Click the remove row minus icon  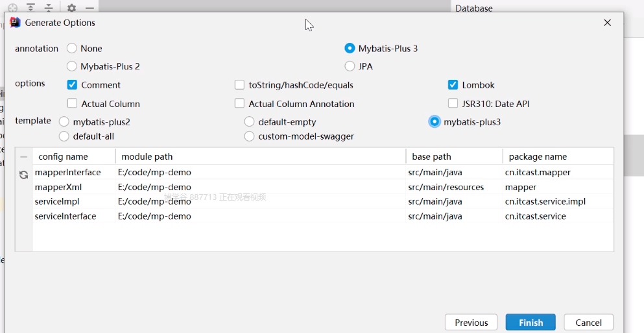[23, 156]
